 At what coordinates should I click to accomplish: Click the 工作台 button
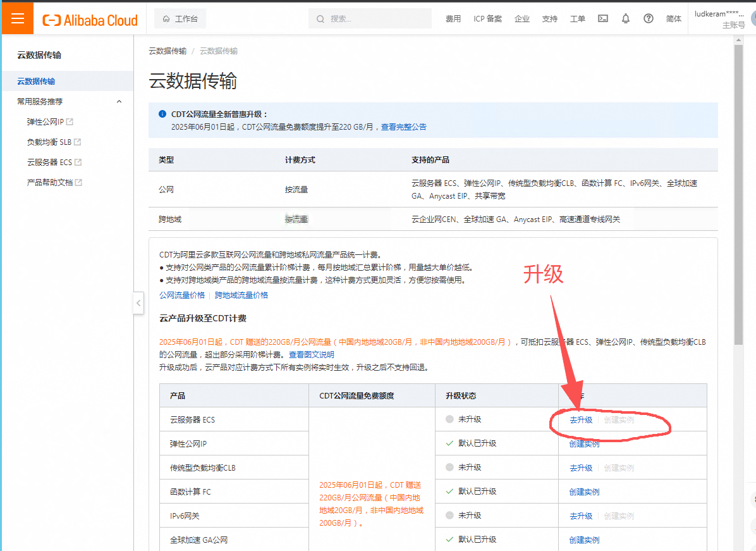click(180, 19)
